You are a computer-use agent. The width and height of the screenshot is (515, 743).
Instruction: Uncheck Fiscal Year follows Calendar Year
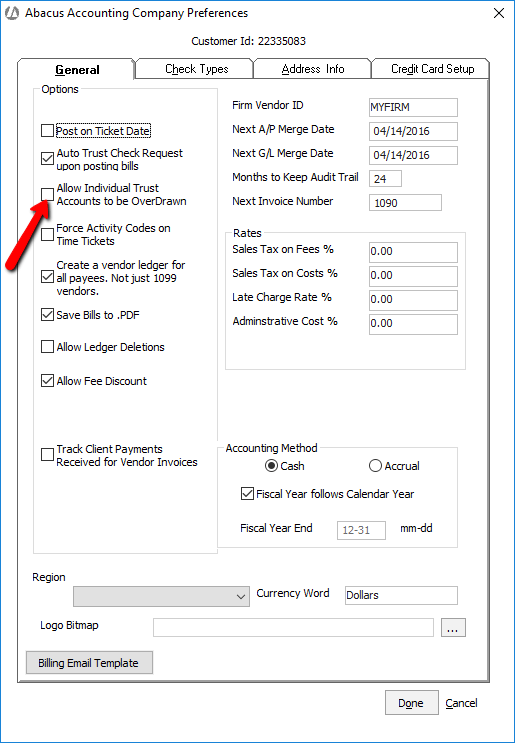pyautogui.click(x=247, y=494)
